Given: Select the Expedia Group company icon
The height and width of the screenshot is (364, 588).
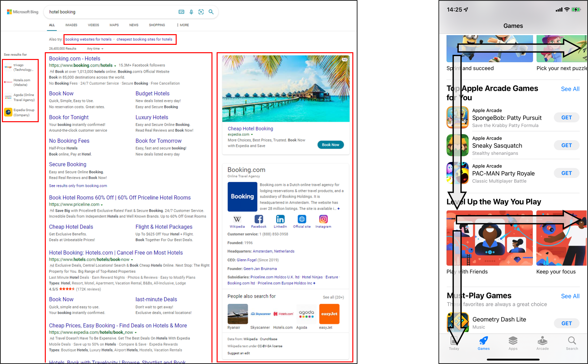Looking at the screenshot, I should click(x=8, y=112).
